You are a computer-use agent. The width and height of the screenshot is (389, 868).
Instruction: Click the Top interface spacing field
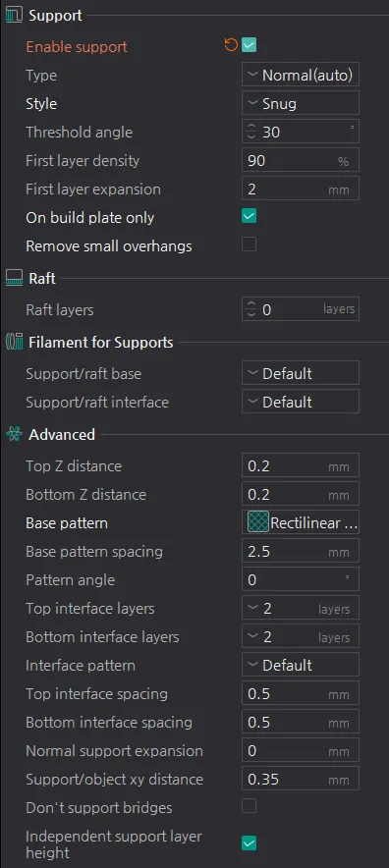pyautogui.click(x=301, y=693)
